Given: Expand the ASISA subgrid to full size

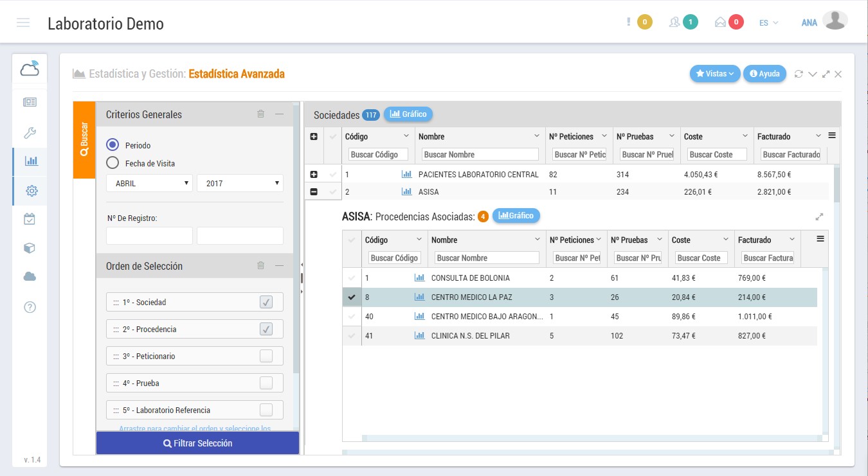Looking at the screenshot, I should [819, 217].
